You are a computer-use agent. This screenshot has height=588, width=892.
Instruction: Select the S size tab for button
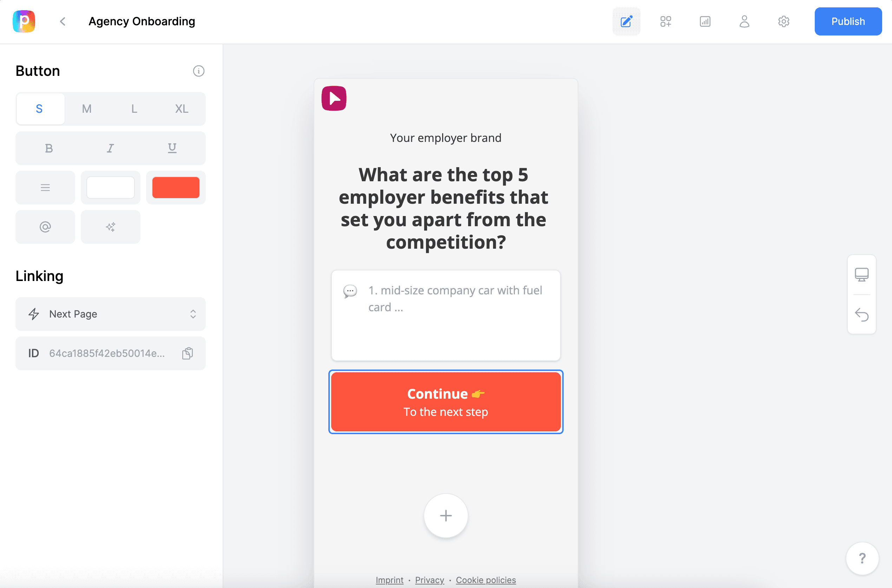39,109
